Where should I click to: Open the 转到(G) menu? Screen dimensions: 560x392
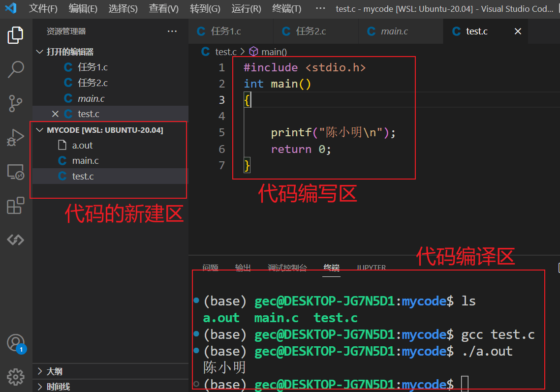click(205, 8)
